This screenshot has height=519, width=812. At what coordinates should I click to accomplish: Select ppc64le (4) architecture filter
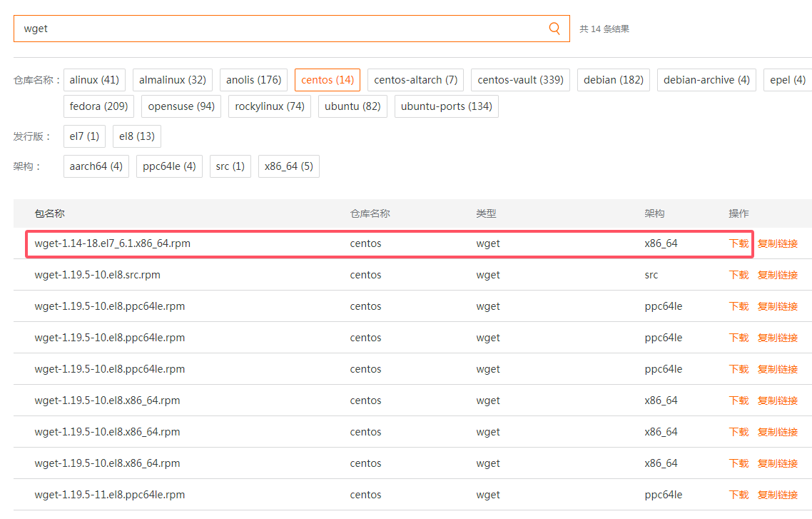[169, 166]
